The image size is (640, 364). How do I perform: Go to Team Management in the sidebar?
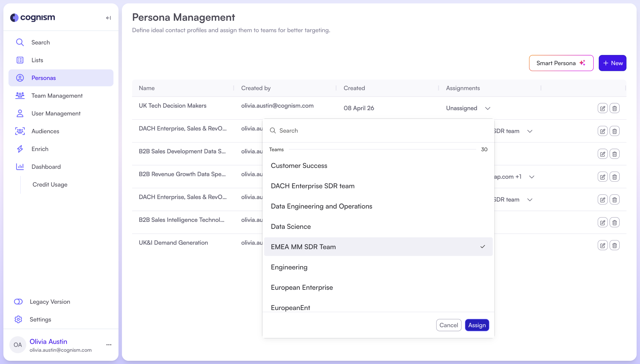click(x=57, y=95)
